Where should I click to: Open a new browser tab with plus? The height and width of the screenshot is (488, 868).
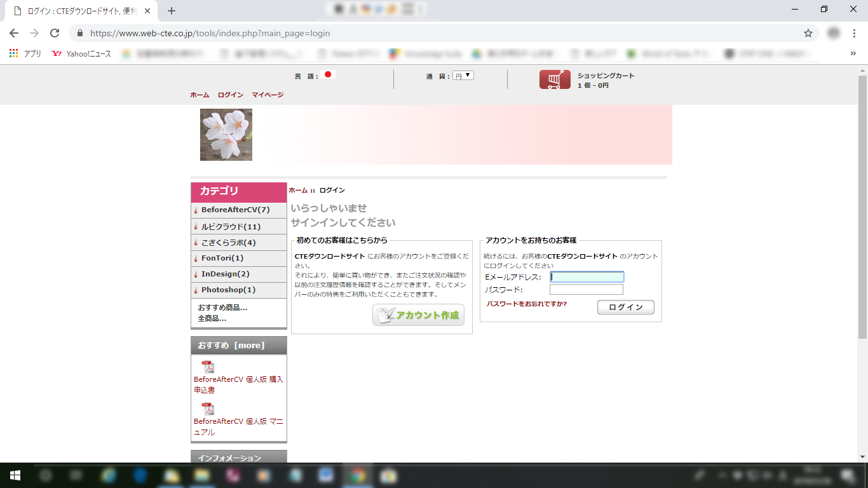click(172, 11)
